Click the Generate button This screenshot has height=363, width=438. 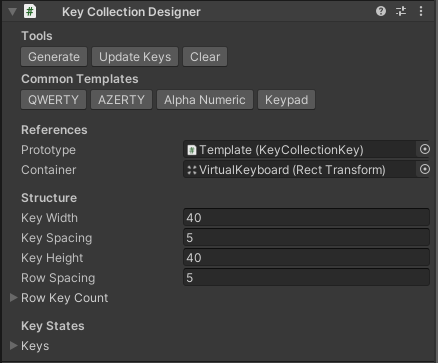click(54, 57)
